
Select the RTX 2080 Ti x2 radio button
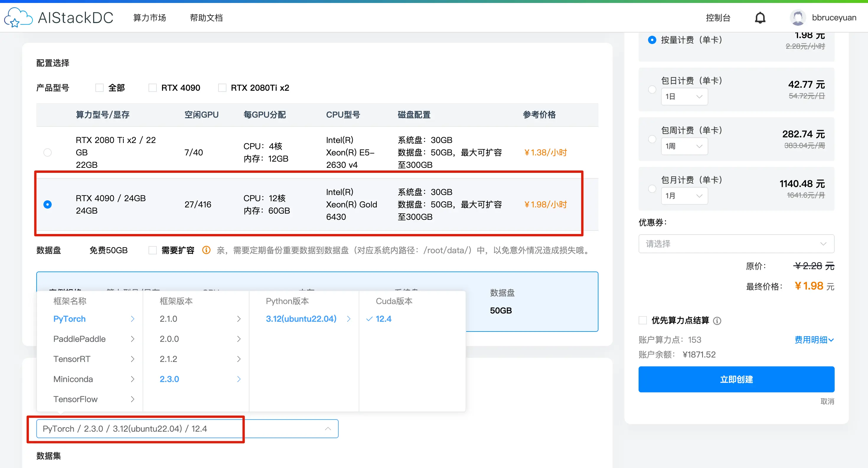(x=48, y=152)
